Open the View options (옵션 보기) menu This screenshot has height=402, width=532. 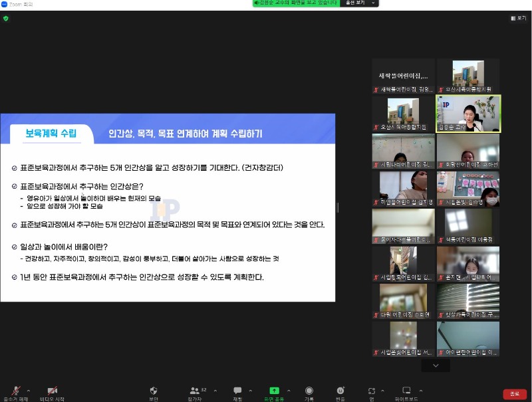[359, 3]
